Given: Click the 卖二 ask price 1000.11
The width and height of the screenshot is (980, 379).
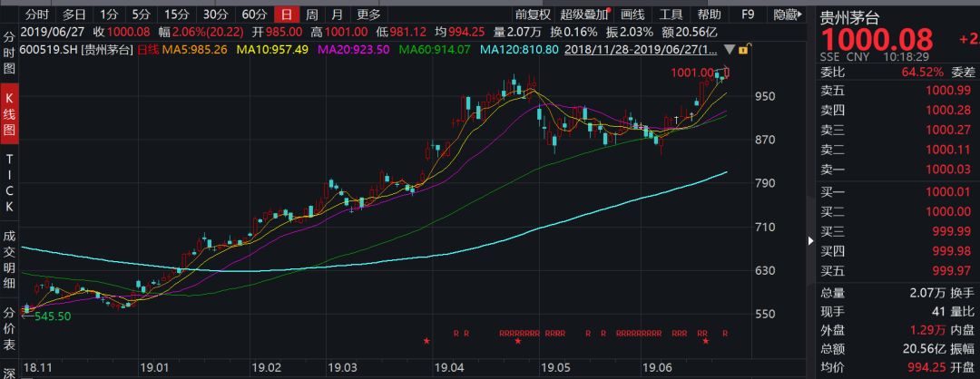Looking at the screenshot, I should (950, 150).
